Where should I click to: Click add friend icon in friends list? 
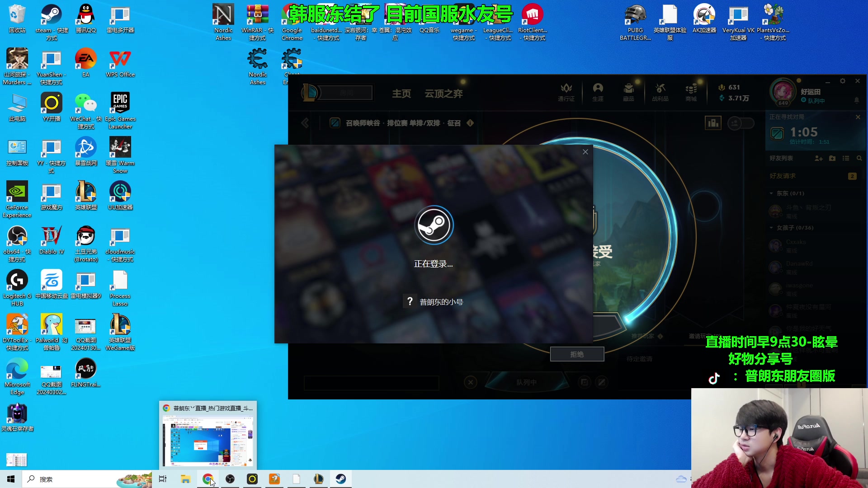point(818,158)
